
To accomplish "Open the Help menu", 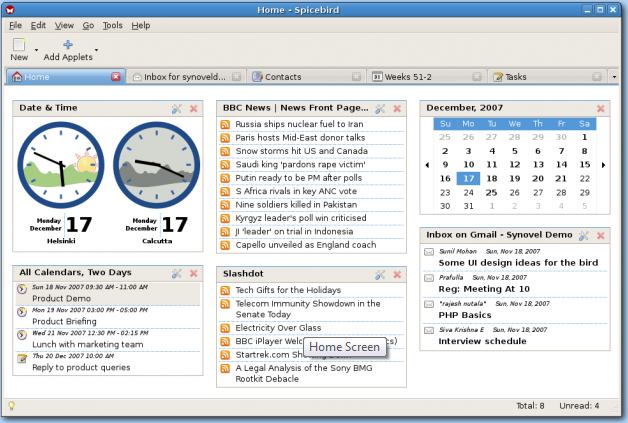I will point(141,26).
